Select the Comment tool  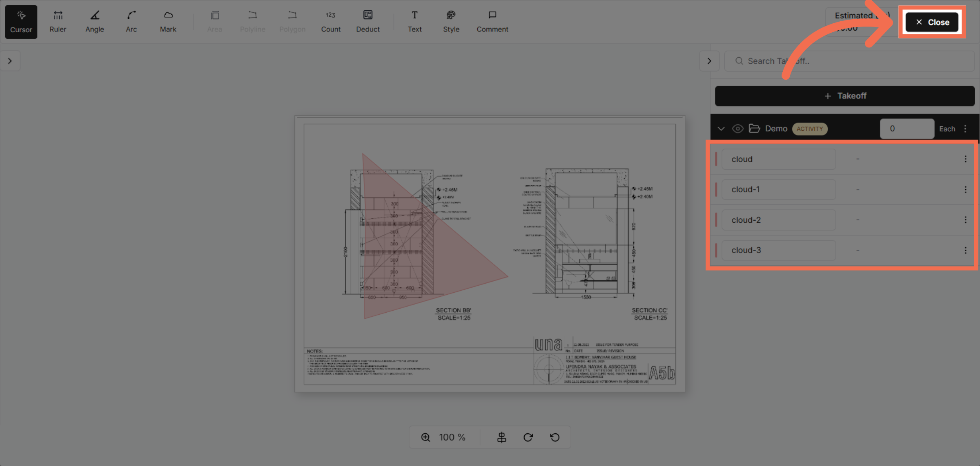click(x=492, y=21)
